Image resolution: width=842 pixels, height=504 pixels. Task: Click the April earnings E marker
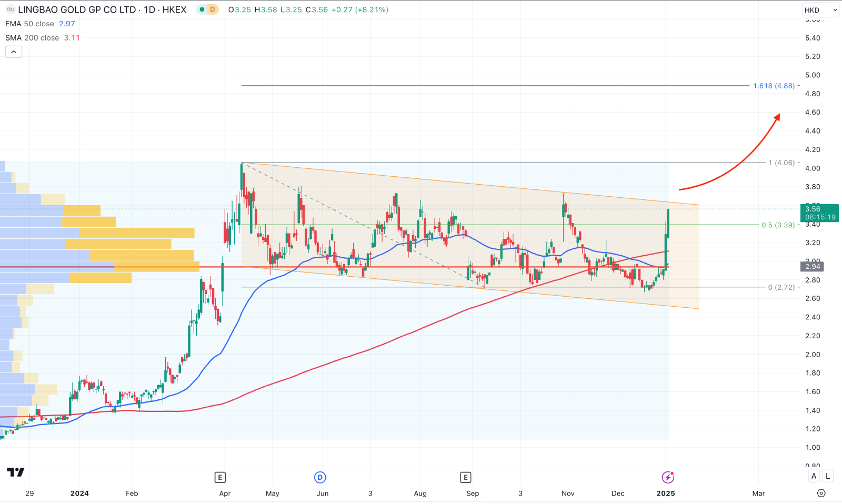(x=220, y=477)
